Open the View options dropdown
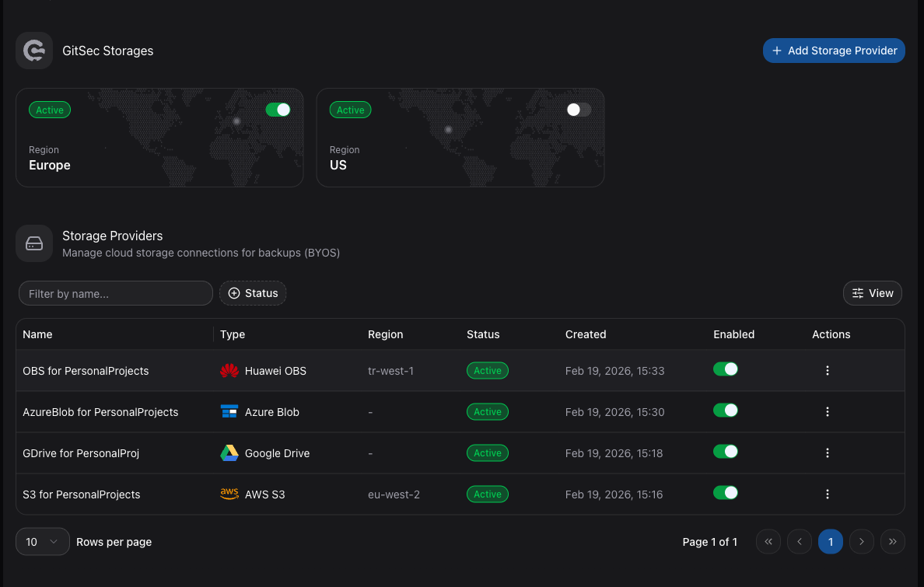 872,293
